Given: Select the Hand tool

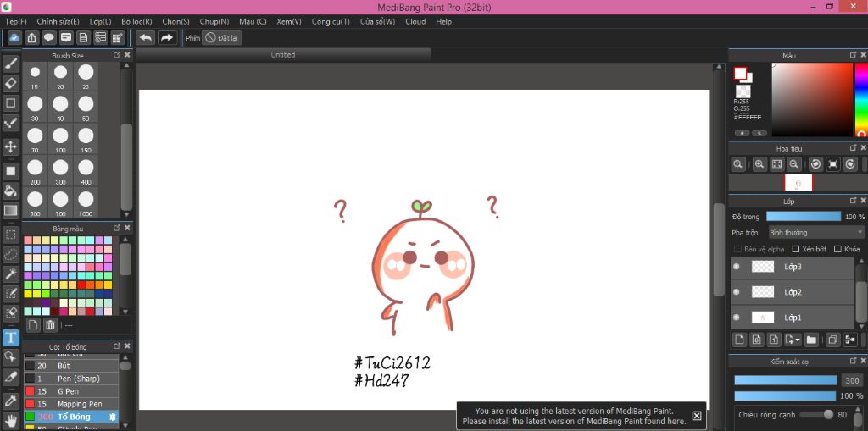Looking at the screenshot, I should click(11, 420).
